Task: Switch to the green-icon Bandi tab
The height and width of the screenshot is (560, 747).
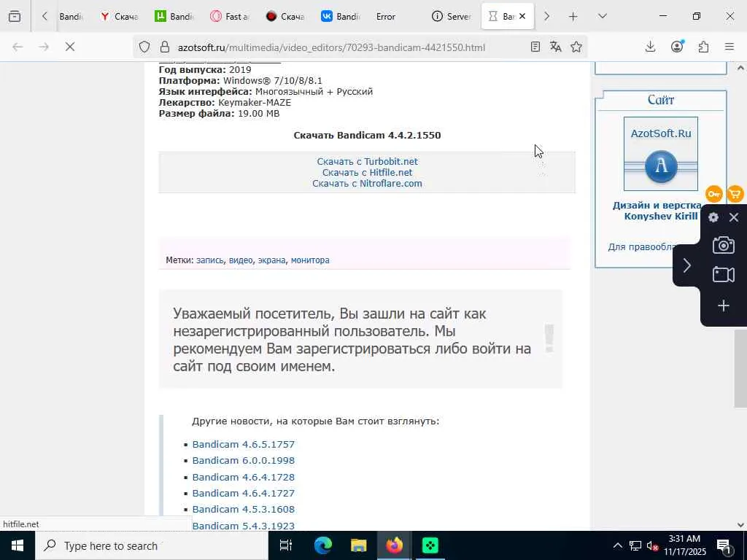Action: coord(174,16)
